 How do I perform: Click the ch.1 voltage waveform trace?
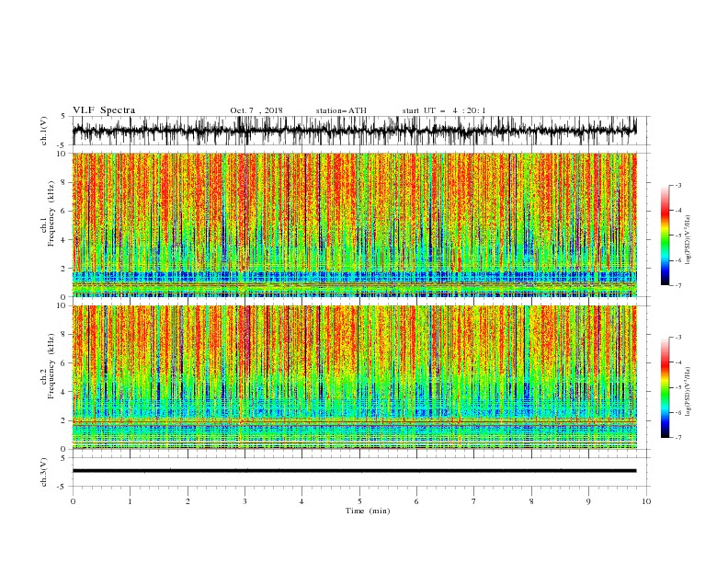(x=354, y=131)
